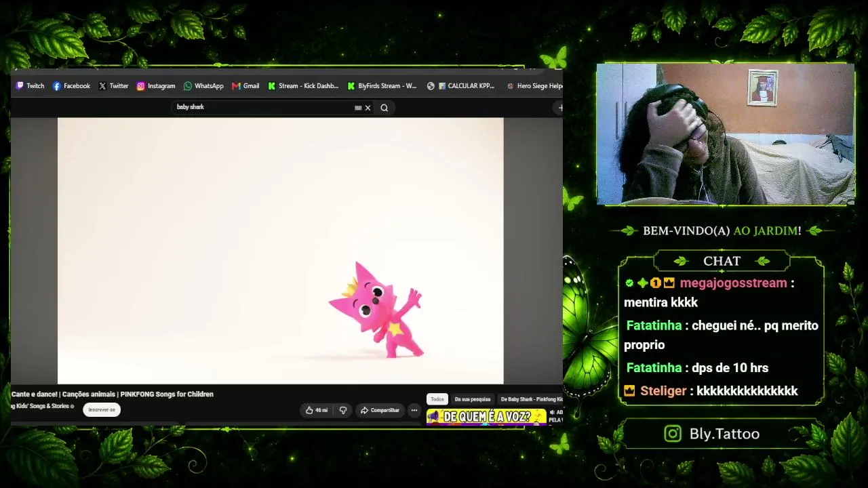This screenshot has width=868, height=488.
Task: Click the streamer webcam feed
Action: coord(725,134)
